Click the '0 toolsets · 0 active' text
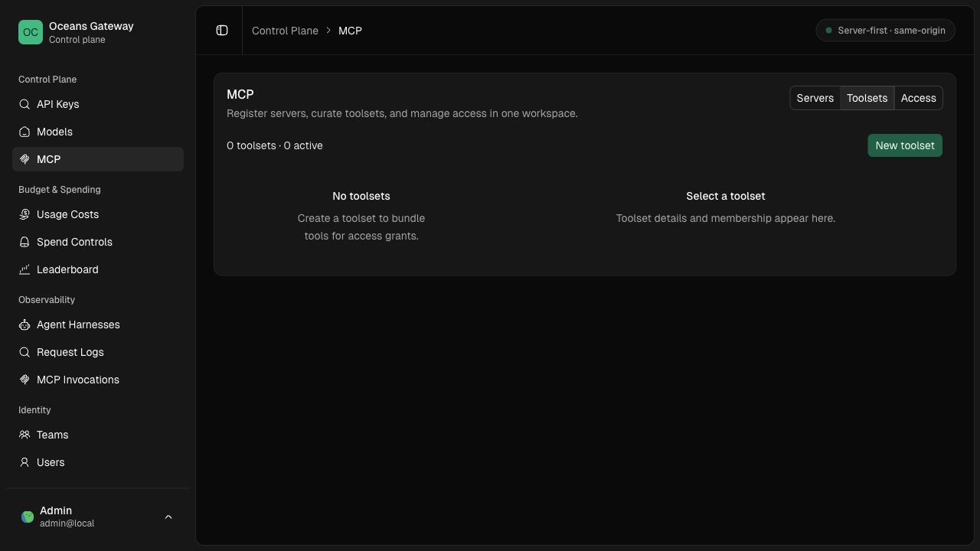 coord(275,145)
